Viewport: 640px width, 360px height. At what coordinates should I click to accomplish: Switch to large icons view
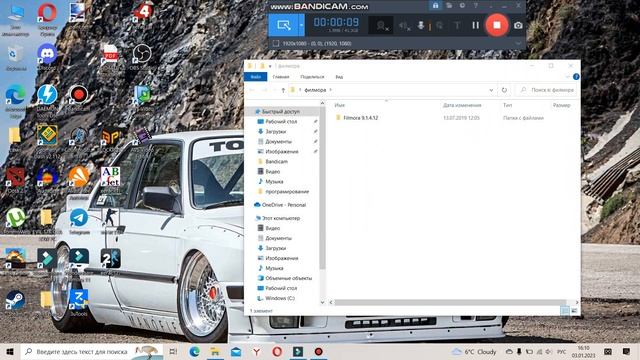click(574, 311)
